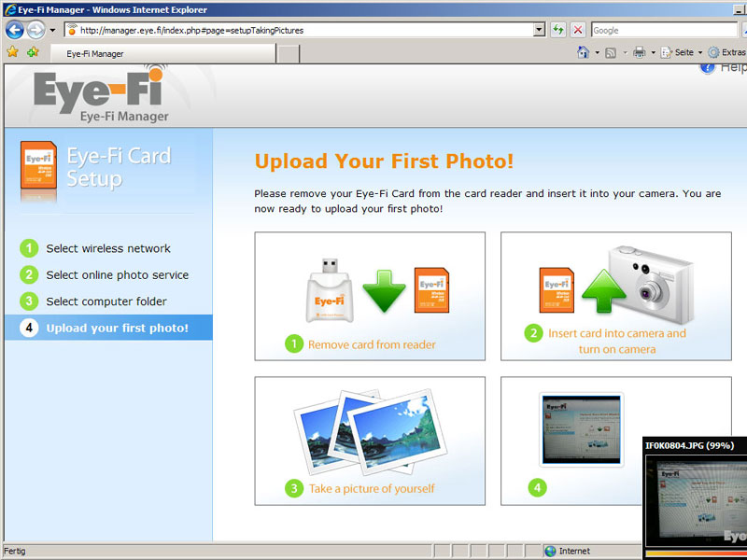
Task: Click Insert card into camera and turn on camera
Action: tap(617, 341)
